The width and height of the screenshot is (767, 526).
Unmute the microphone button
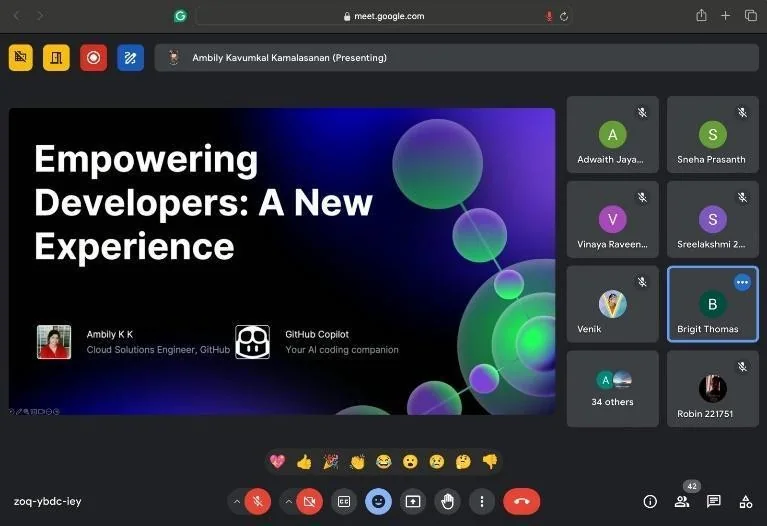(258, 502)
